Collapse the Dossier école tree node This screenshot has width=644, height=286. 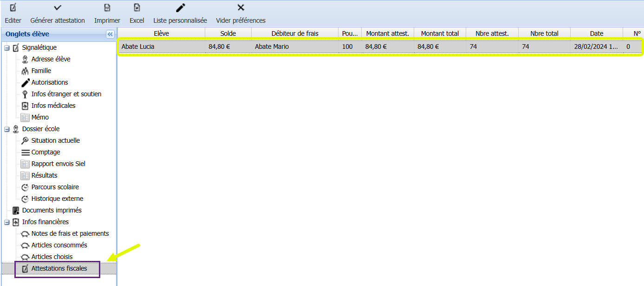coord(7,129)
